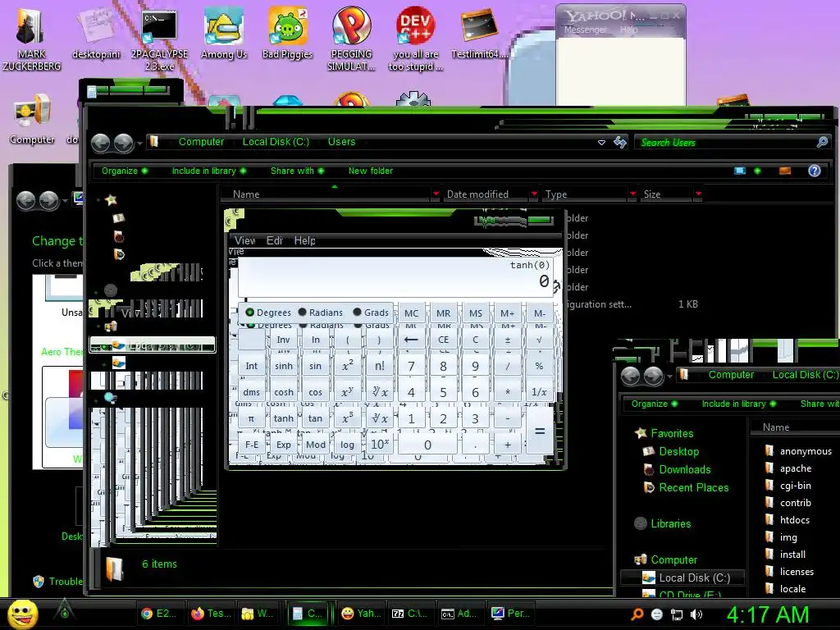Open the Size column filter dropdown
Image resolution: width=840 pixels, height=630 pixels.
pos(698,194)
